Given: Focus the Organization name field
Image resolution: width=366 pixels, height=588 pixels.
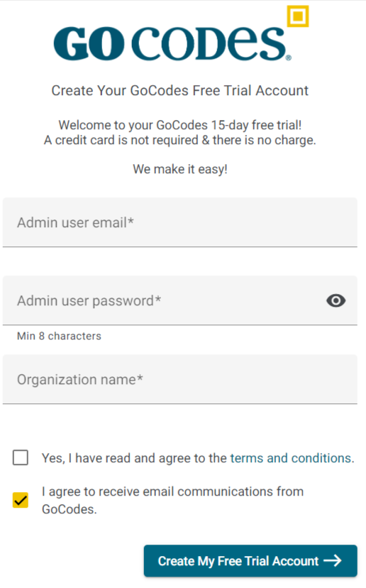Looking at the screenshot, I should [x=180, y=379].
